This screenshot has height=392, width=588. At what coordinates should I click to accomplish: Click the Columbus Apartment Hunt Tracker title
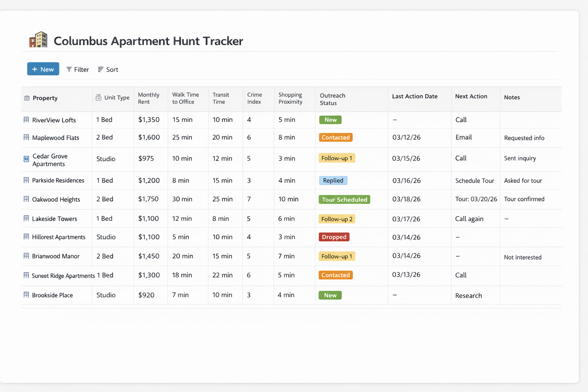click(x=148, y=41)
